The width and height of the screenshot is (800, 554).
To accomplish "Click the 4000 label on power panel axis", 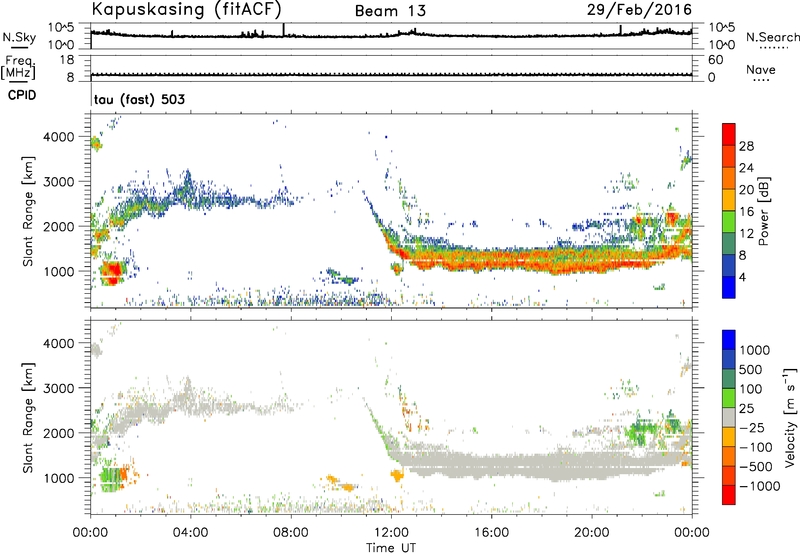I will 59,137.
